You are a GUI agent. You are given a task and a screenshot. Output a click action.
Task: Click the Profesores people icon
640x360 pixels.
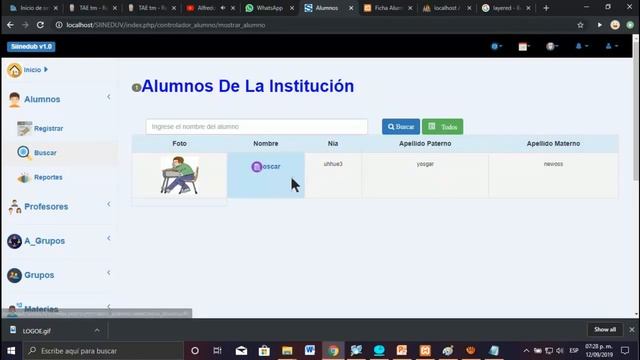[15, 207]
